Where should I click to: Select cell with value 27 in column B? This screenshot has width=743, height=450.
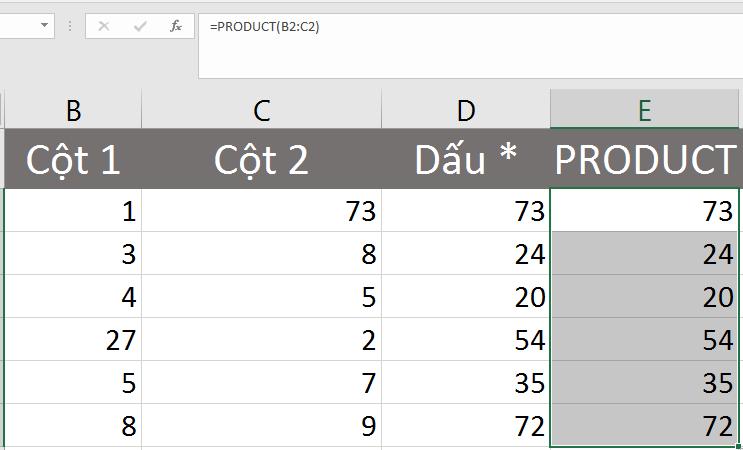pos(73,340)
